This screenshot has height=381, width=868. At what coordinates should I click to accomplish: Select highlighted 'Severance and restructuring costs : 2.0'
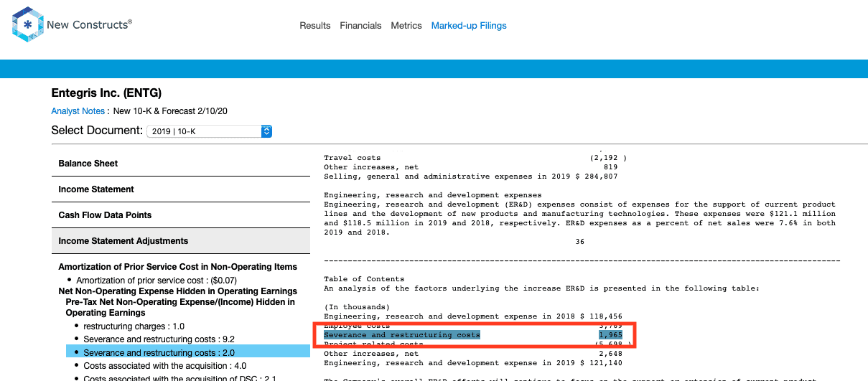click(188, 352)
